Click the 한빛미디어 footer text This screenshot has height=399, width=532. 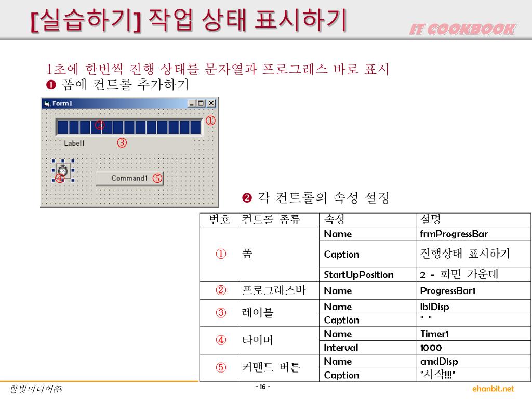(x=36, y=389)
